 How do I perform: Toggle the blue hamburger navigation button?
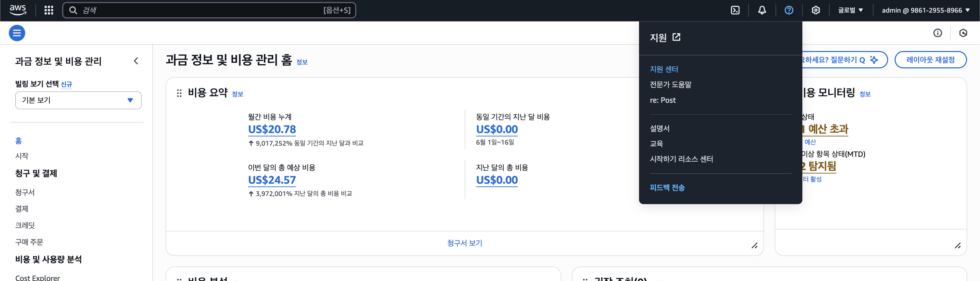[17, 33]
